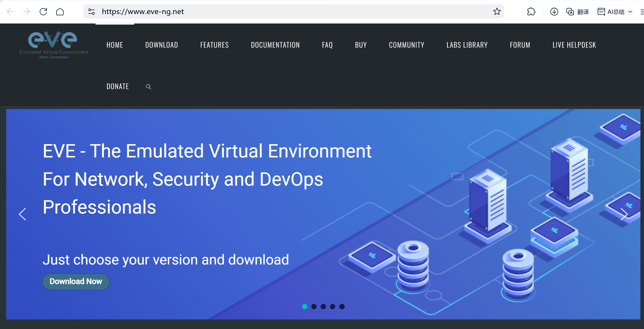The height and width of the screenshot is (329, 644).
Task: Click the 翻译 translate button
Action: click(578, 12)
